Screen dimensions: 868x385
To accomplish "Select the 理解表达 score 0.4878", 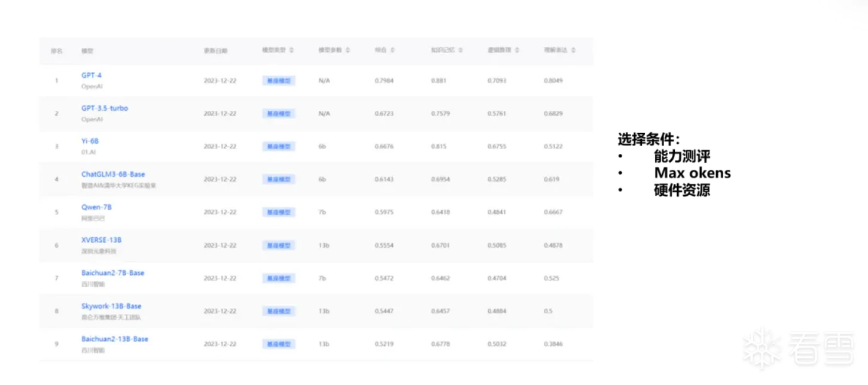I will [x=553, y=245].
